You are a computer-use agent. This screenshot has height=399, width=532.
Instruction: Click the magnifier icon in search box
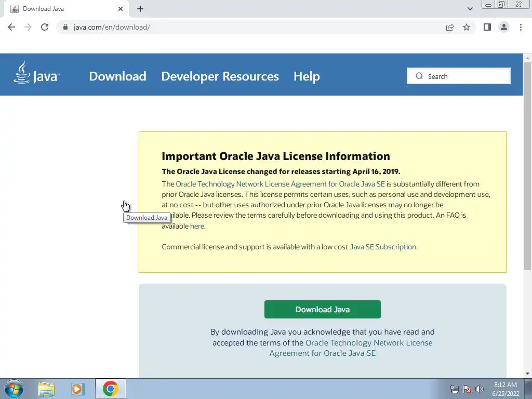(x=419, y=76)
